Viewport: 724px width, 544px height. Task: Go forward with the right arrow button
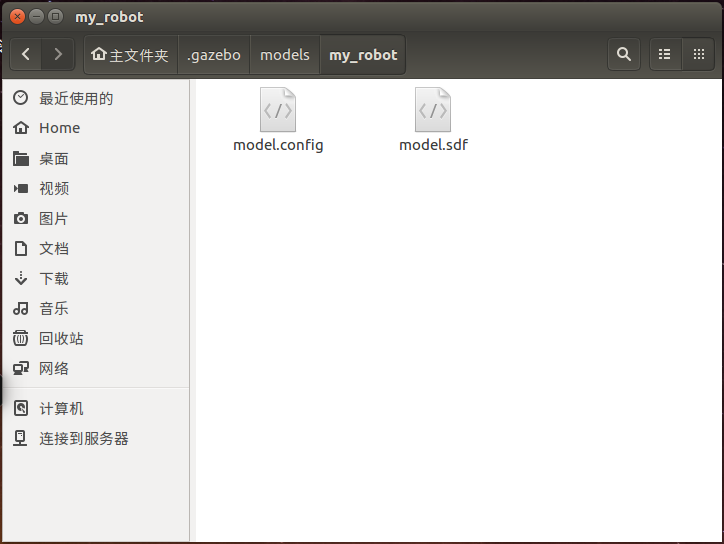click(x=58, y=54)
